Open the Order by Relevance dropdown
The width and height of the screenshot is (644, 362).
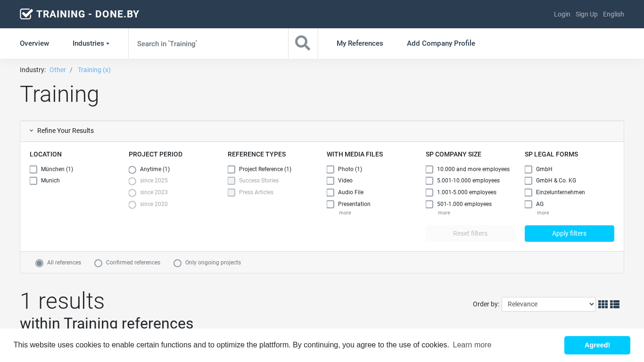(548, 304)
